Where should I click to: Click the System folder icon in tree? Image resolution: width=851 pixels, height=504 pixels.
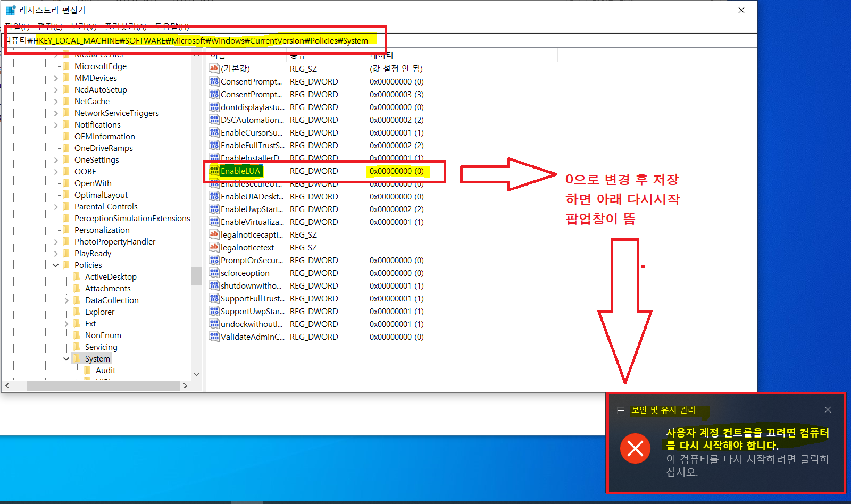coord(77,358)
